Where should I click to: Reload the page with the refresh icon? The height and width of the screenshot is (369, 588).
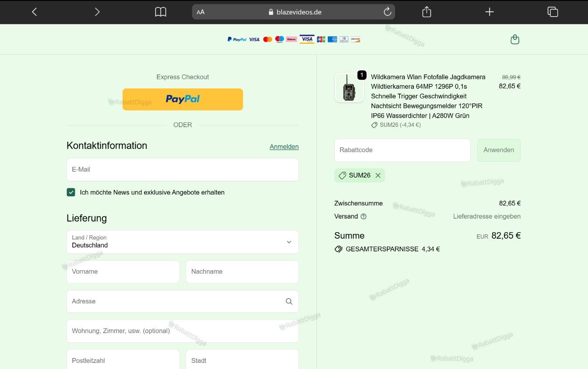click(x=387, y=12)
